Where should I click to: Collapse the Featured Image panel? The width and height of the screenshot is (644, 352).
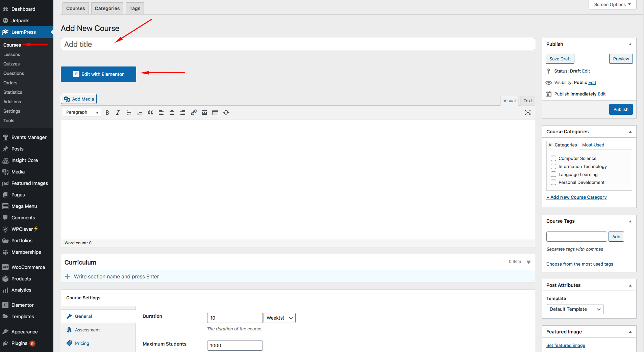coord(630,332)
